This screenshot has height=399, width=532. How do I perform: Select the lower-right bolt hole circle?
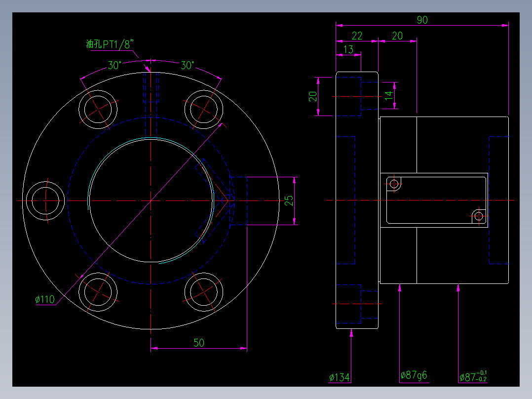point(203,292)
